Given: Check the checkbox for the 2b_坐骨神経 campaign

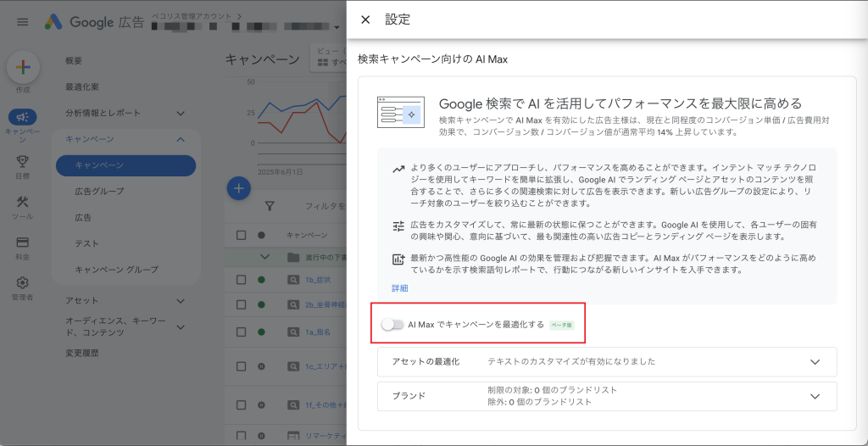Looking at the screenshot, I should (x=241, y=304).
